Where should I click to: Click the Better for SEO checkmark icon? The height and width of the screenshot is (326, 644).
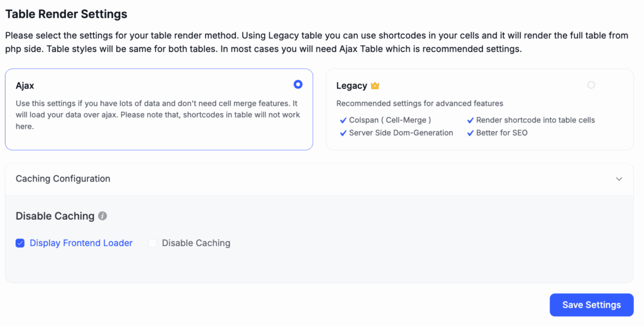pyautogui.click(x=470, y=133)
